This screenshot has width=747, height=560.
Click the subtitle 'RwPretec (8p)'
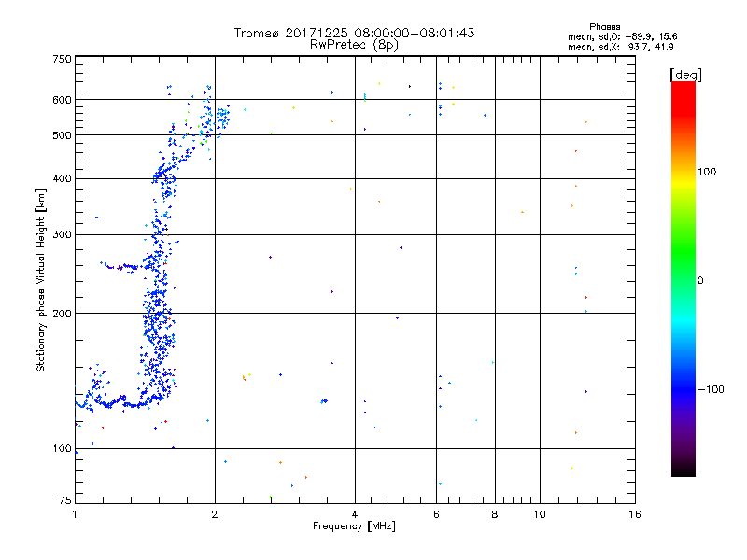click(354, 45)
